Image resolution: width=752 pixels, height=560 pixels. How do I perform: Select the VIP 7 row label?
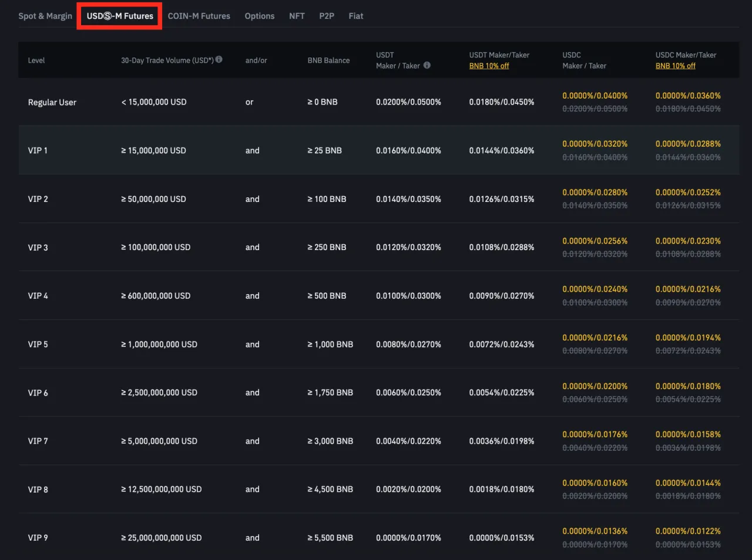pos(38,441)
